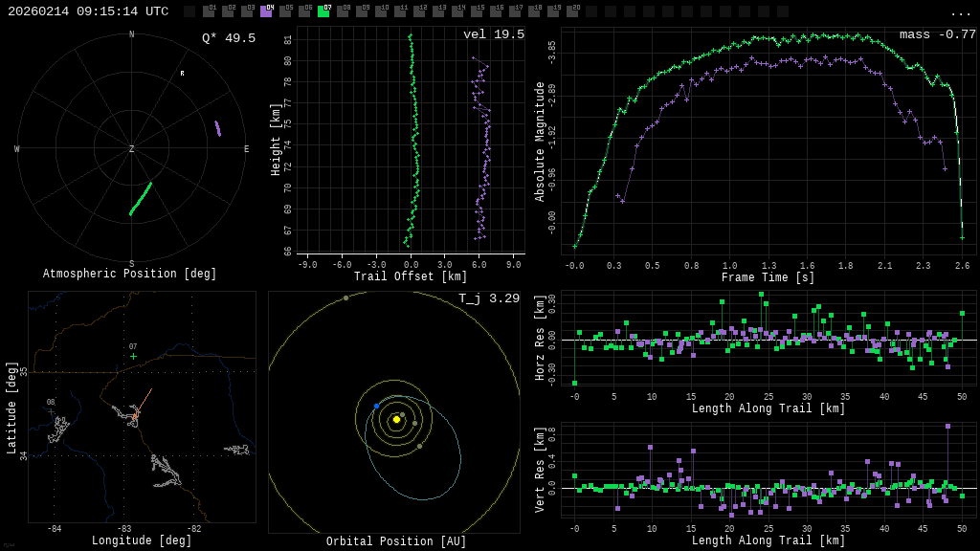Select the yellow Sun in orbital plot
Viewport: 980px width, 551px height.
pyautogui.click(x=396, y=419)
